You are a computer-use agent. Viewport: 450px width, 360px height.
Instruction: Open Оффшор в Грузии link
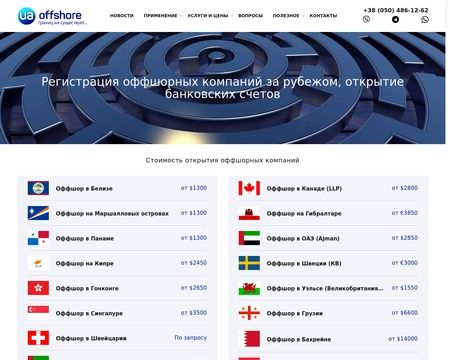tap(295, 313)
